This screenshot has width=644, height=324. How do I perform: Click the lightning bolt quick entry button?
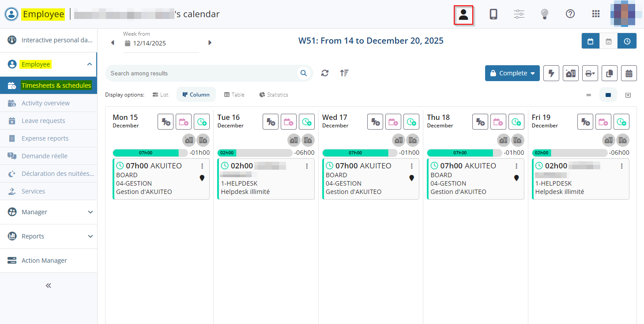click(551, 74)
